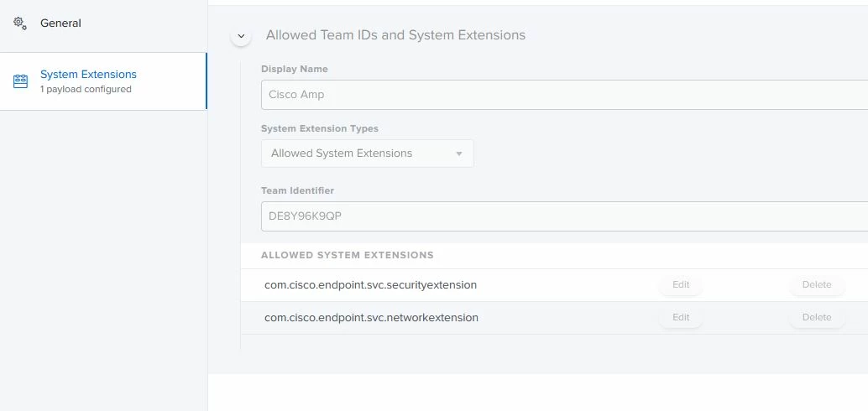
Task: Click the '1 payload configured' text
Action: 86,90
